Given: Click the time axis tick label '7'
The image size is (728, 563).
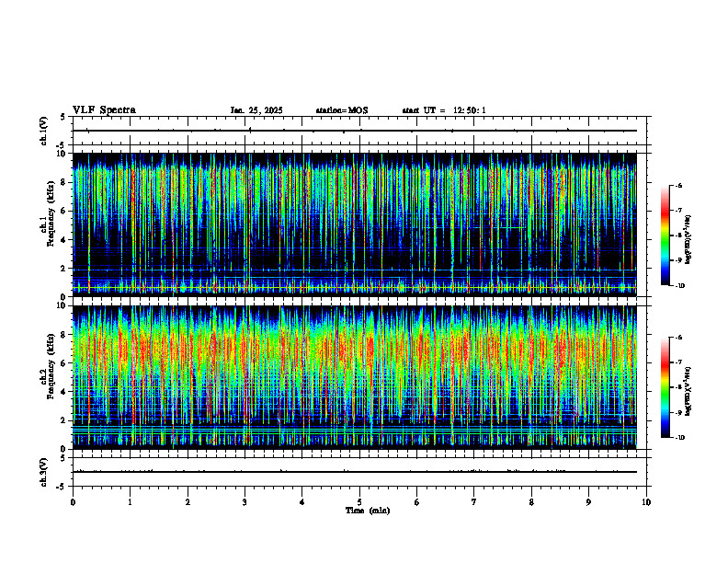Looking at the screenshot, I should pos(474,502).
